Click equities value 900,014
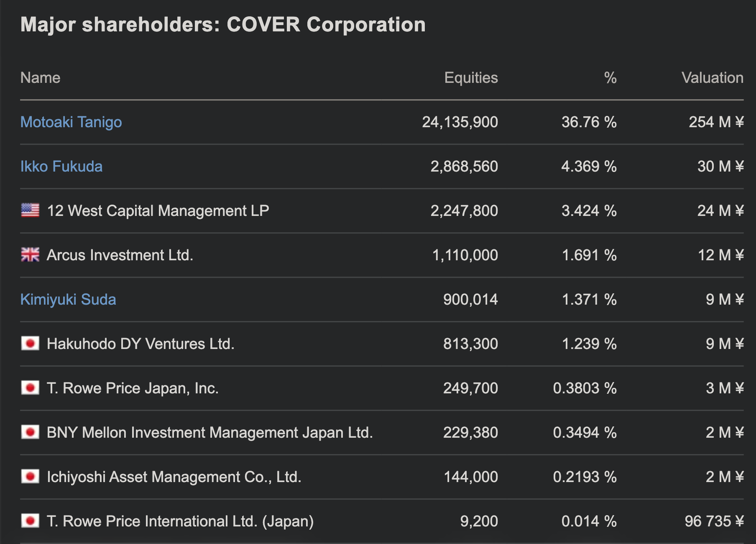 coord(471,300)
